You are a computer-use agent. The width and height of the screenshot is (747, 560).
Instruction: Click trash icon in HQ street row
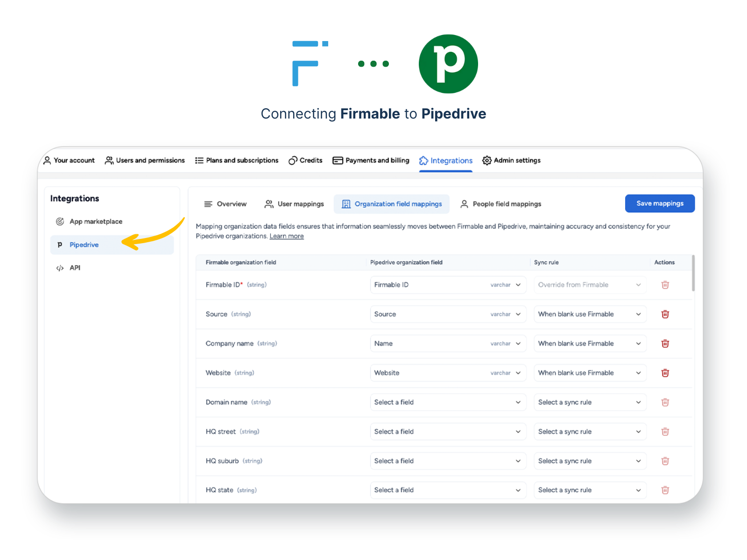point(665,432)
